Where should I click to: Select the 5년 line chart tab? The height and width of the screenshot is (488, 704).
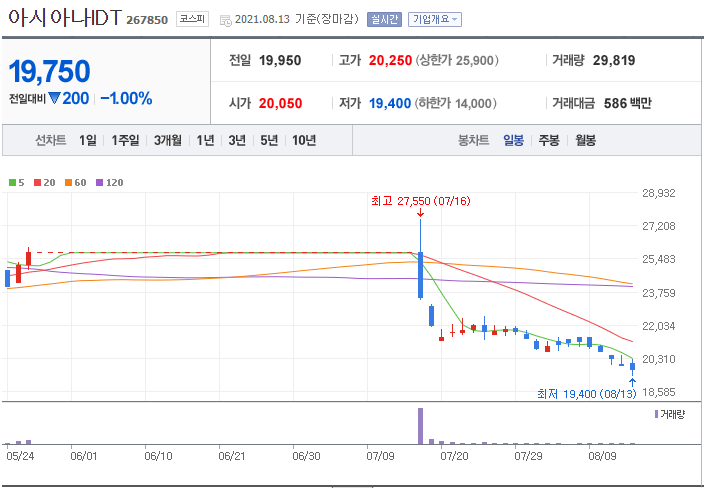coord(269,141)
